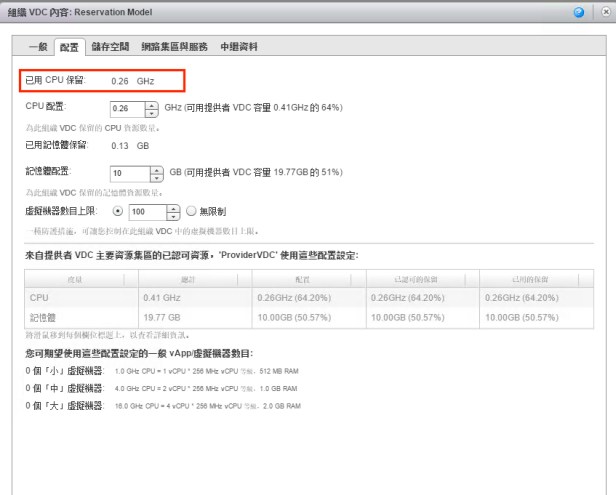Select the 記憶體 row label in table

coord(42,317)
